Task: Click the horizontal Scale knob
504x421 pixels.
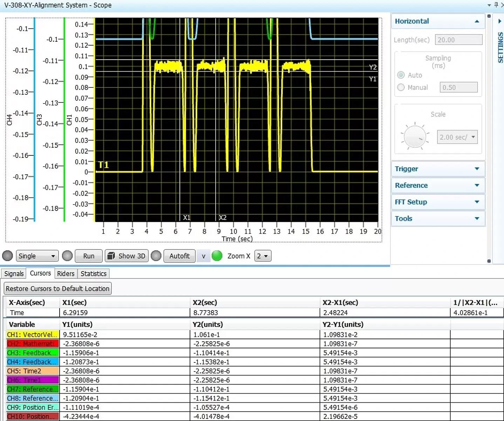Action: [415, 137]
